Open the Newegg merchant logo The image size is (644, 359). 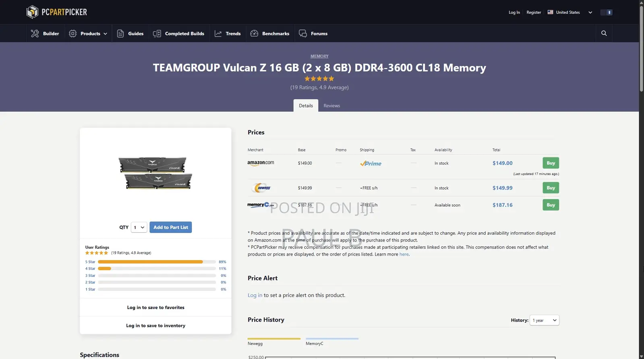[x=262, y=188]
